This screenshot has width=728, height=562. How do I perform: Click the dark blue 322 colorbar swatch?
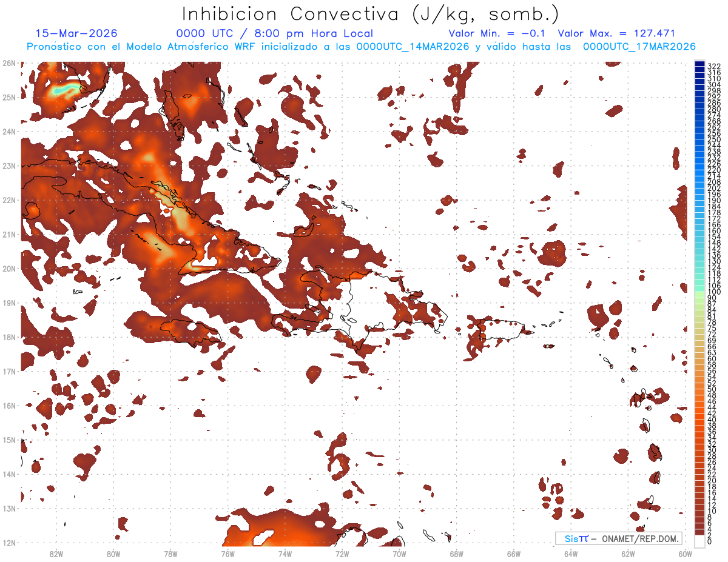tap(699, 64)
